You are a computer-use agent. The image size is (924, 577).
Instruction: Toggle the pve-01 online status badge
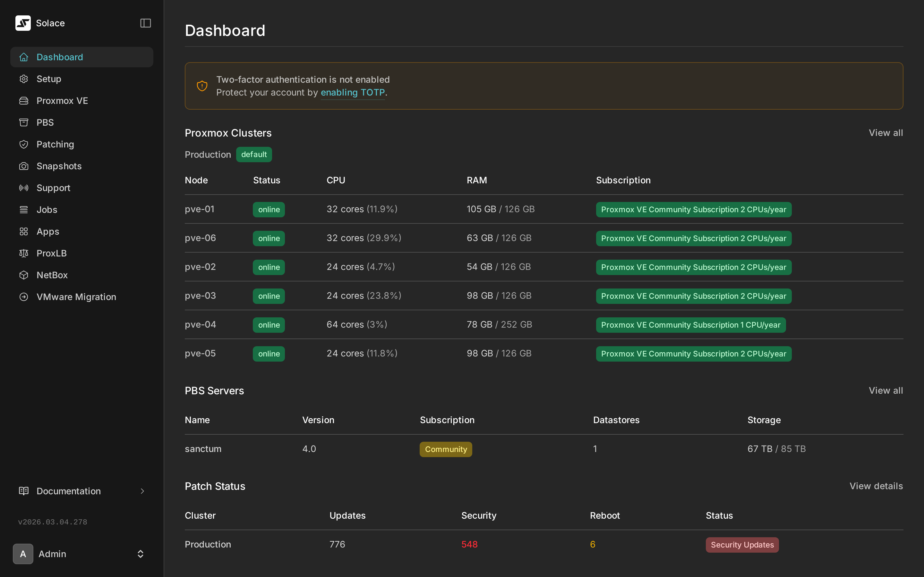pos(269,209)
